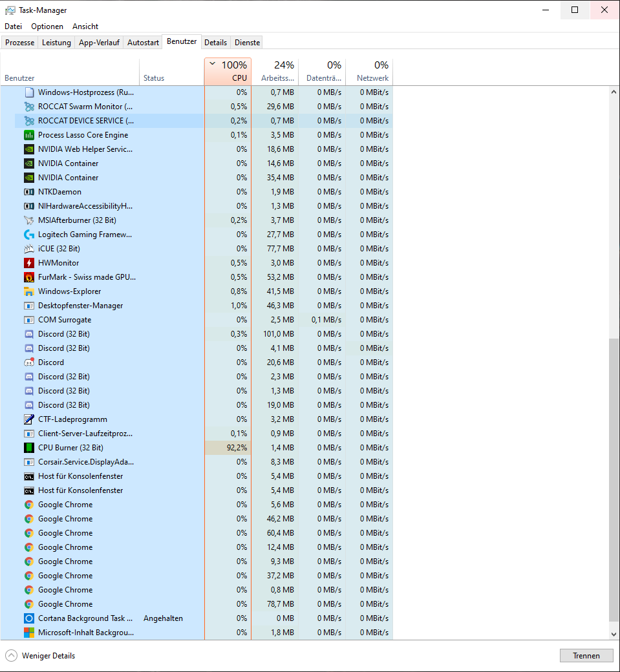The height and width of the screenshot is (672, 620).
Task: Click the Windows-Explorer folder icon
Action: tap(28, 291)
